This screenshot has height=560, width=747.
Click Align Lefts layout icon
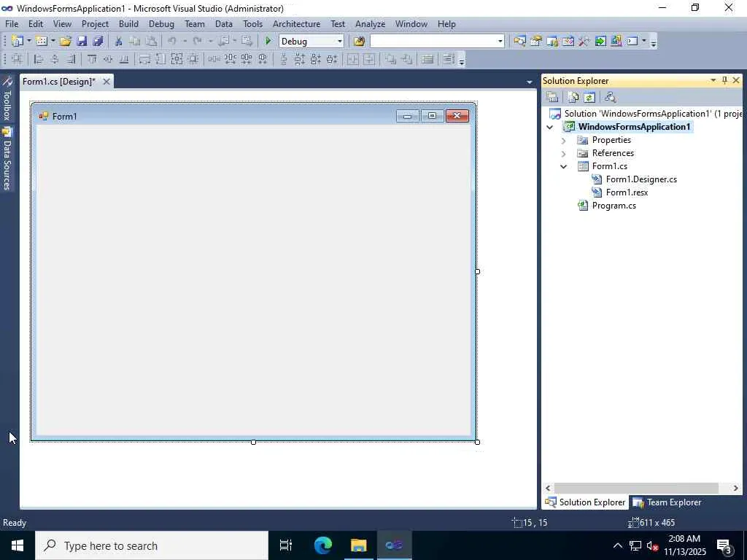click(39, 59)
